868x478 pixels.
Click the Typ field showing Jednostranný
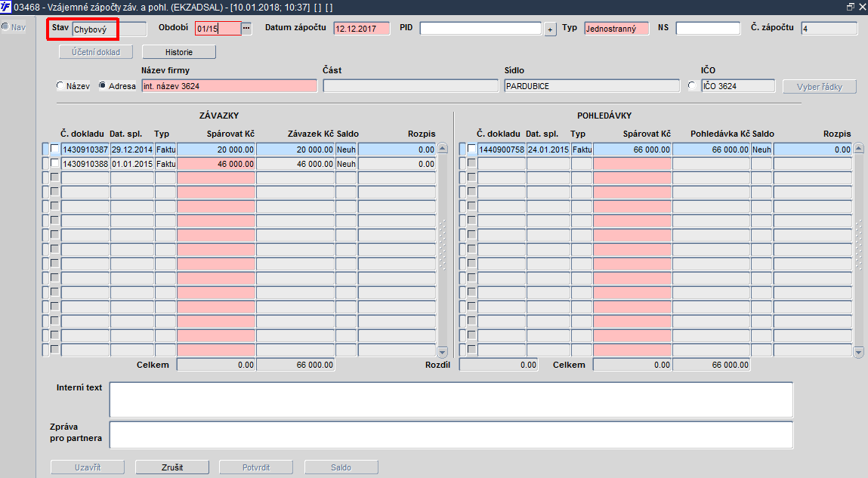point(616,28)
